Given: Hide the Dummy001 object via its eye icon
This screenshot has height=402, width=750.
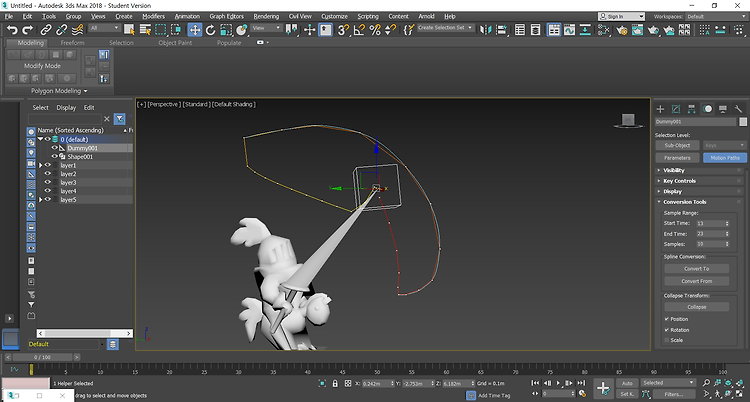Looking at the screenshot, I should pos(55,148).
